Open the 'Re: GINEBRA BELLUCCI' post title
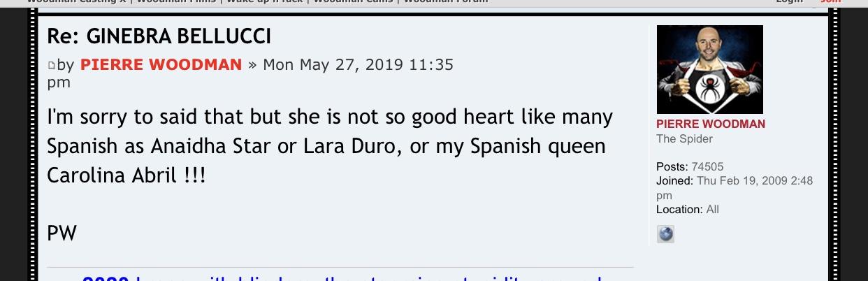The width and height of the screenshot is (868, 281). tap(159, 36)
